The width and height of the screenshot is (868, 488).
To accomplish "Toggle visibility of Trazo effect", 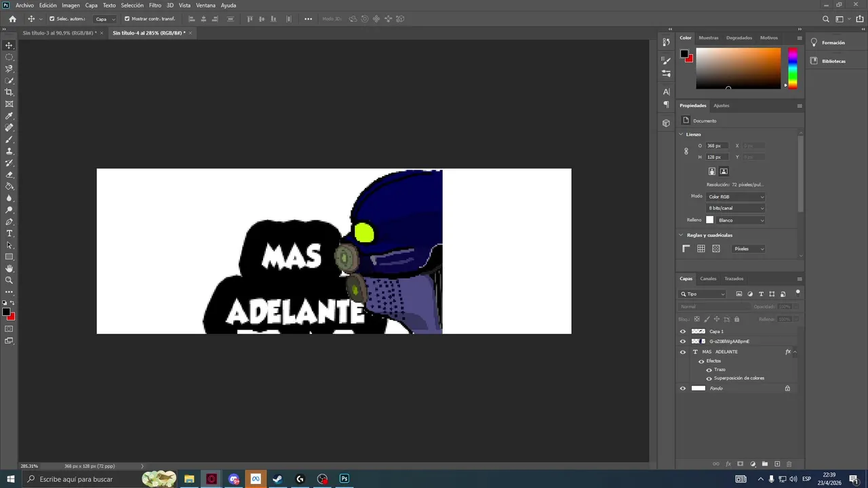I will click(709, 369).
